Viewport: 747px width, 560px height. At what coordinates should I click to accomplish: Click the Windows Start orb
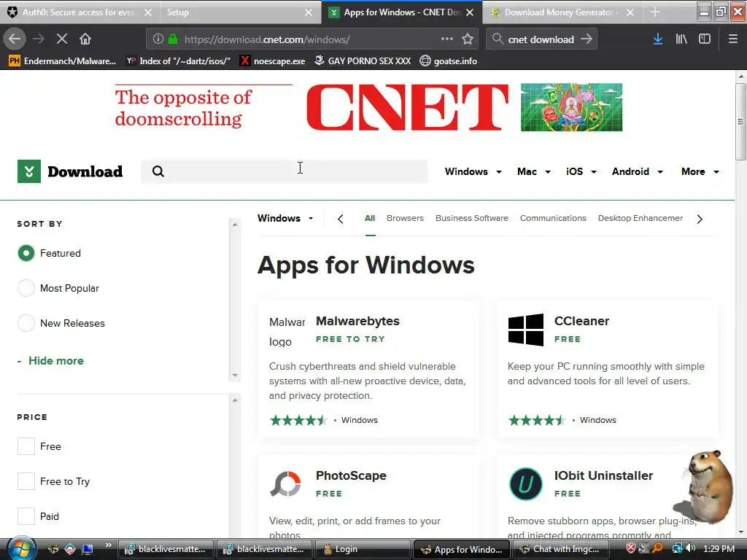pos(21,549)
